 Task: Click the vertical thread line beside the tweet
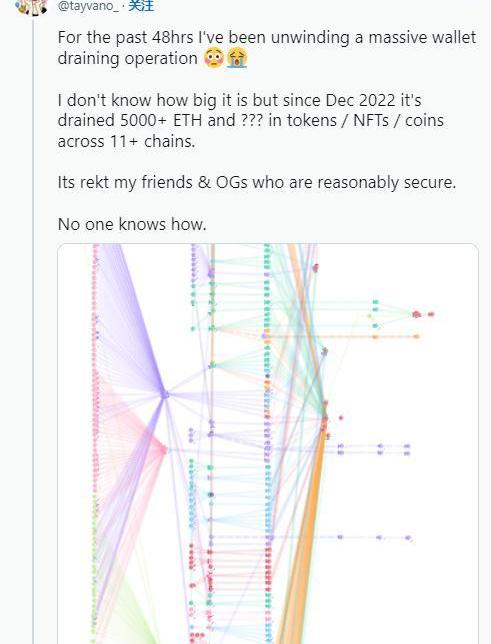coord(34,329)
